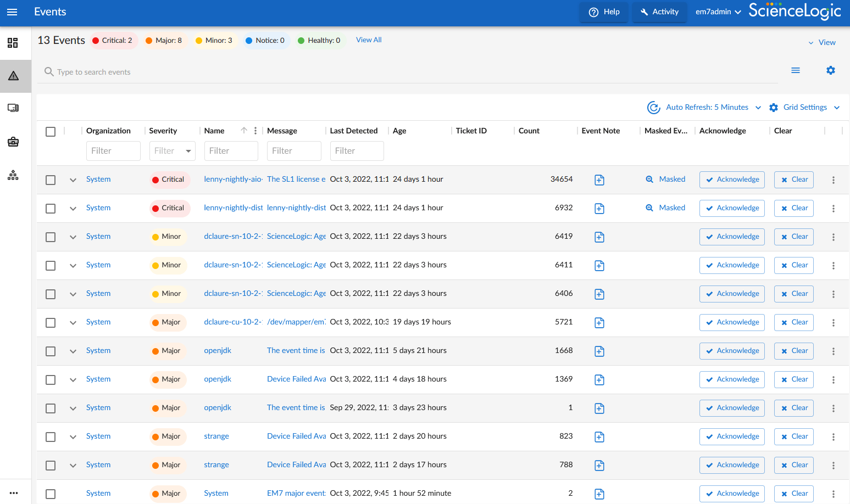The image size is (850, 504).
Task: Expand the event row with count 6932
Action: 73,209
